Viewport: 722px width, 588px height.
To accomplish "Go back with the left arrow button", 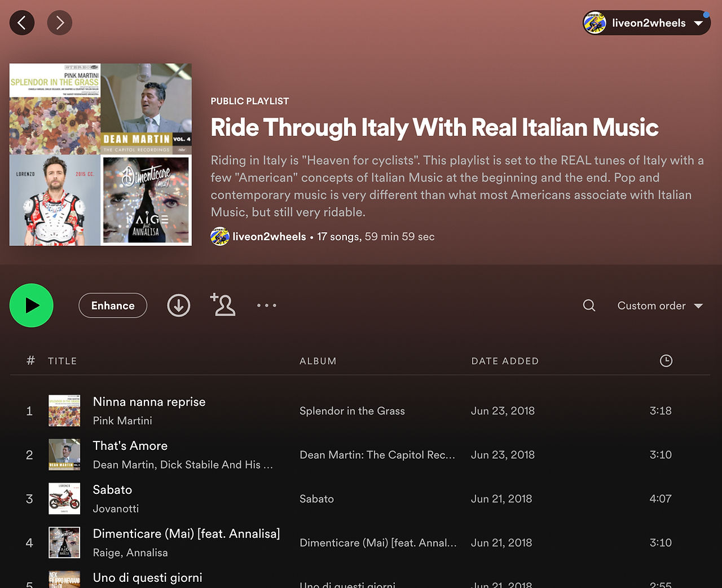I will (22, 23).
